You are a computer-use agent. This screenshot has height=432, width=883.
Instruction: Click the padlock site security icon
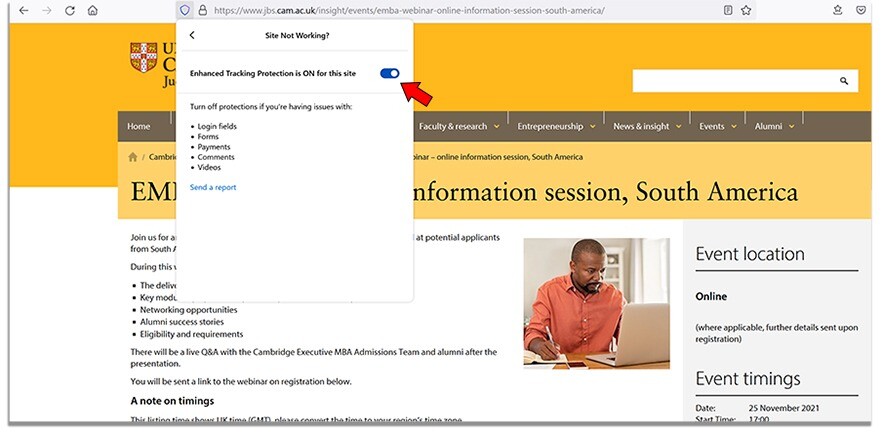pyautogui.click(x=203, y=10)
